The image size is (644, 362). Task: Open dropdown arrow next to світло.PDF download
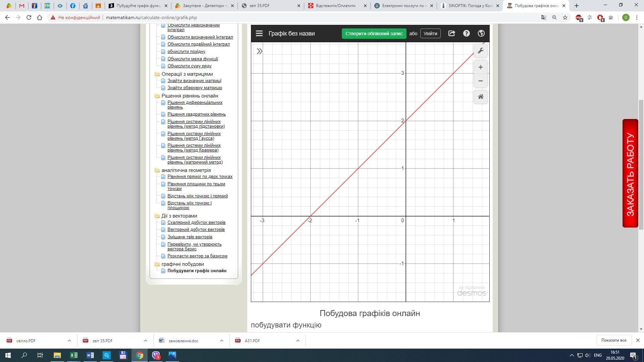pyautogui.click(x=69, y=341)
